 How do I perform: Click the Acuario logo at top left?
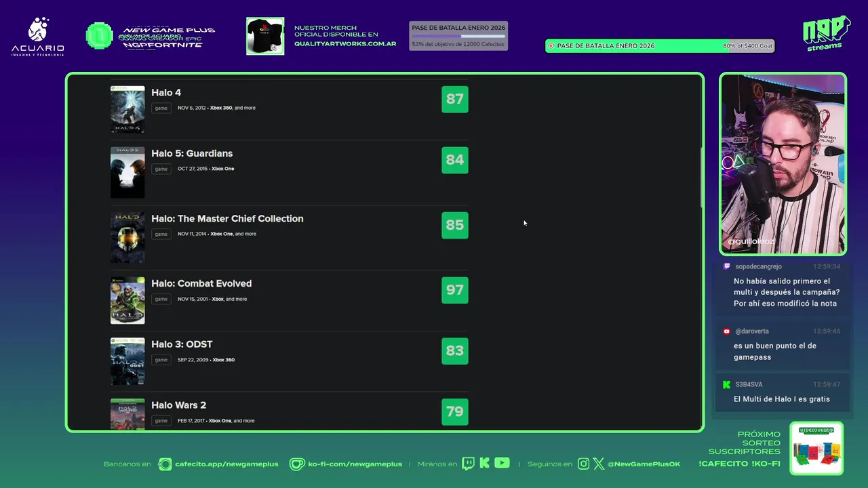[x=38, y=37]
